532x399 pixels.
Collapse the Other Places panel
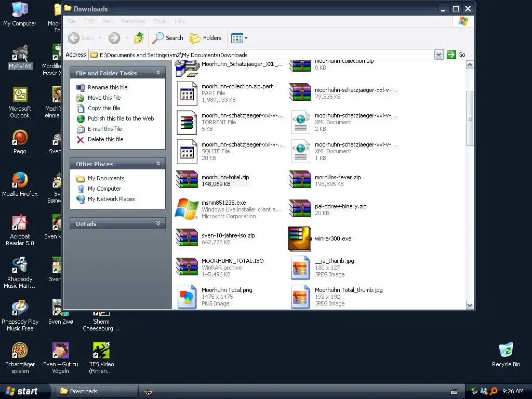tap(158, 164)
